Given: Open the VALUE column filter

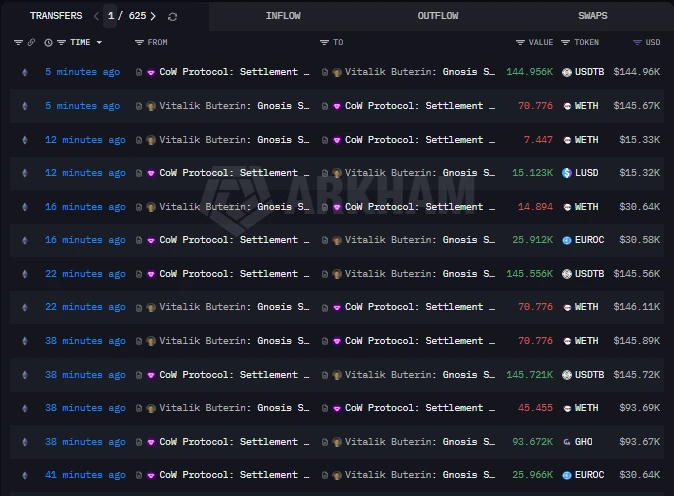Looking at the screenshot, I should pyautogui.click(x=520, y=42).
